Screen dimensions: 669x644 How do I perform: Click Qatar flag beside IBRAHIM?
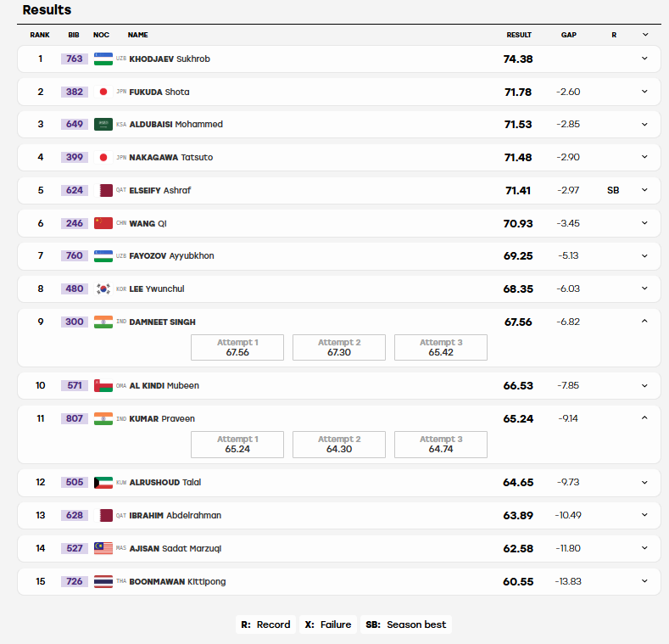tap(103, 516)
